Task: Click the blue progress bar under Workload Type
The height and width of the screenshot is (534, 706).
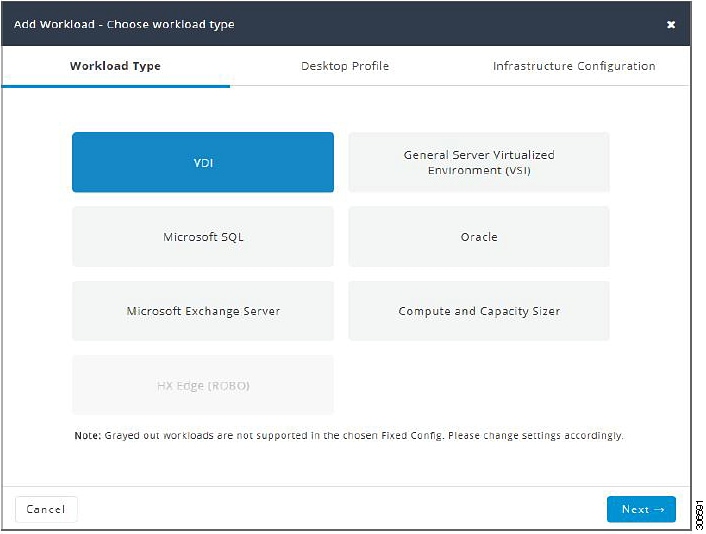Action: (116, 86)
